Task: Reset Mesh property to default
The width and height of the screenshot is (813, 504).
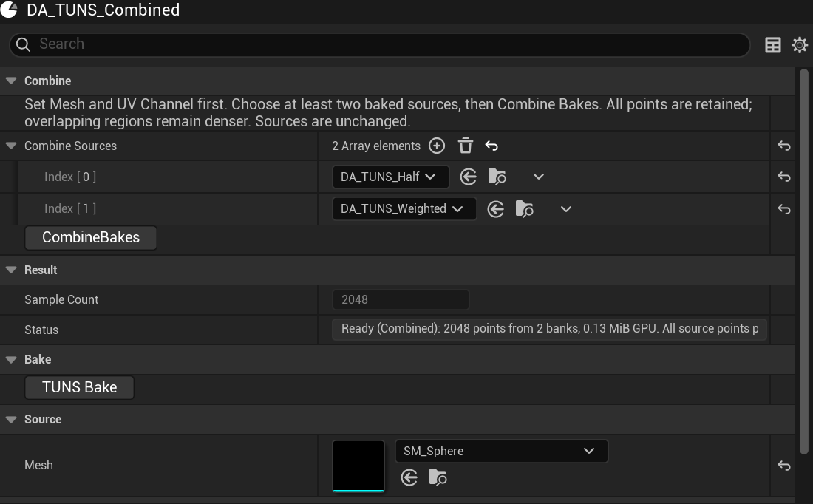Action: [x=784, y=466]
